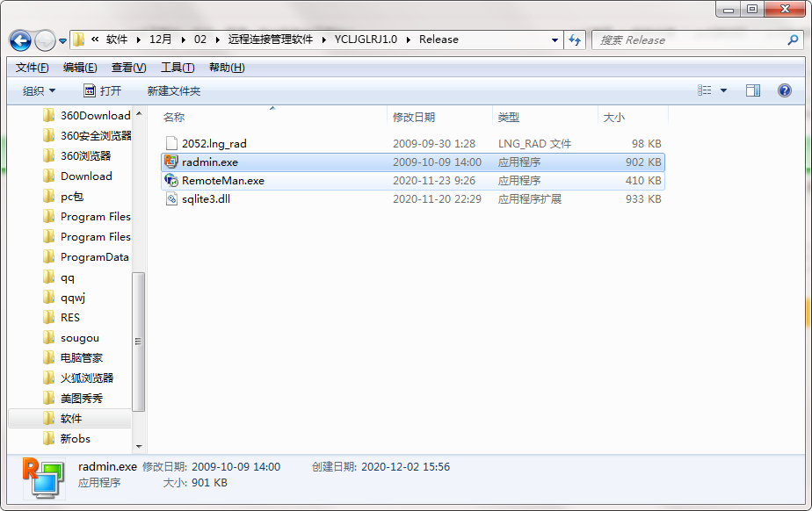Open the 工具(T) menu
Screen dimensions: 812x511
[178, 68]
